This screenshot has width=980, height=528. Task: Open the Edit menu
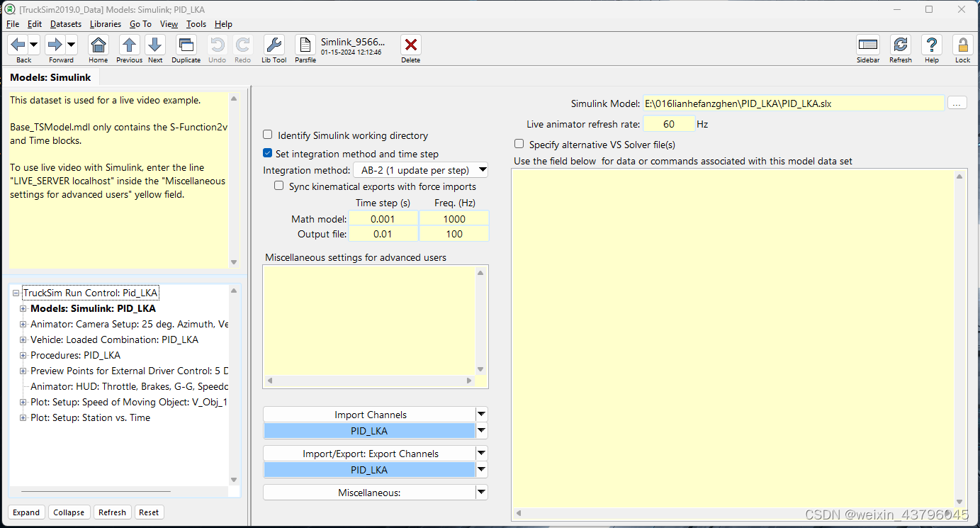pos(35,24)
